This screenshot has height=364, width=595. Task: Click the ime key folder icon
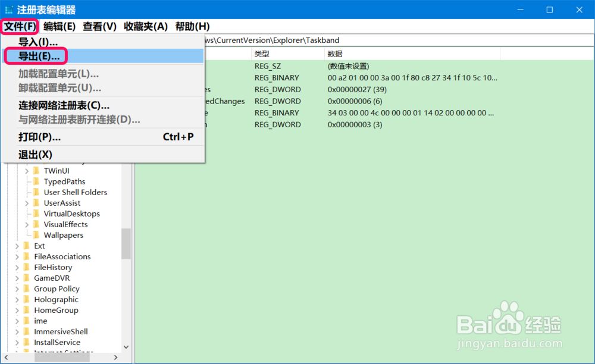pyautogui.click(x=26, y=321)
